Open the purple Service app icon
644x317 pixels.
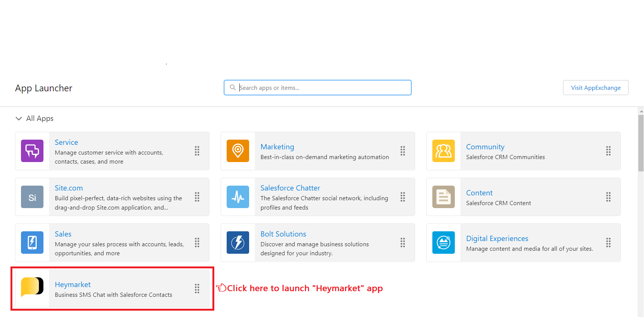(32, 151)
